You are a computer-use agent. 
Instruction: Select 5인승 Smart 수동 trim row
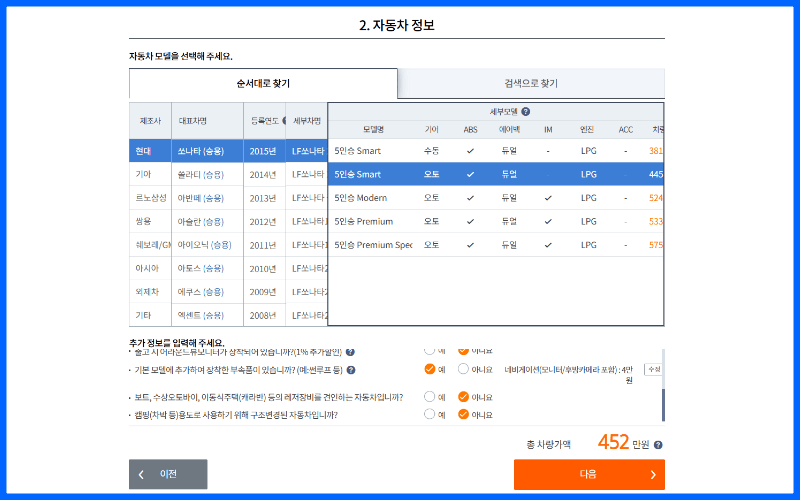point(495,151)
